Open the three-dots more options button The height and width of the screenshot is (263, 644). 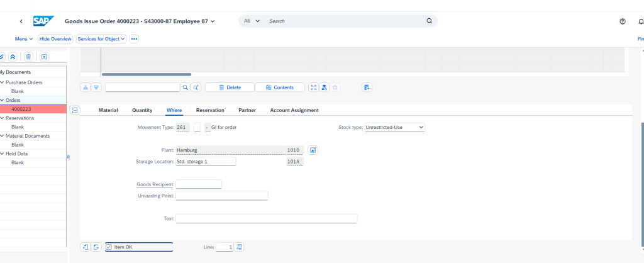[134, 39]
